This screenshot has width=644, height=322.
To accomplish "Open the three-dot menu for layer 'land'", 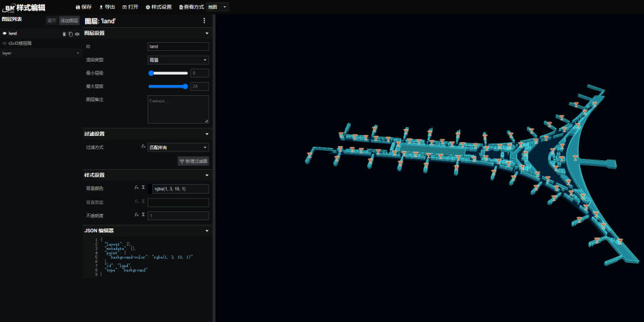I will tap(204, 21).
